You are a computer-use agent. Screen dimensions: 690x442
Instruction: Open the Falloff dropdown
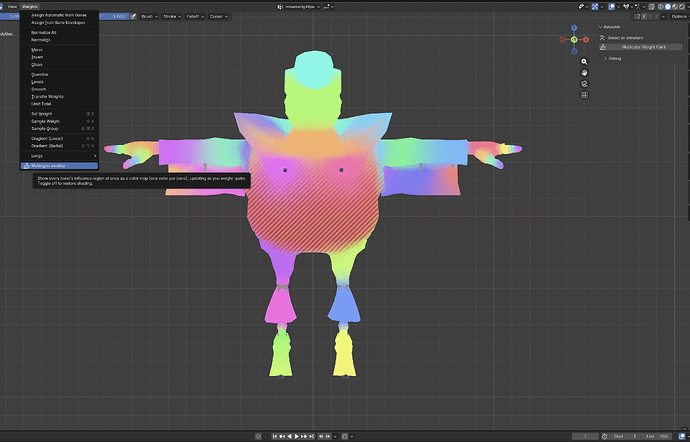[x=195, y=16]
